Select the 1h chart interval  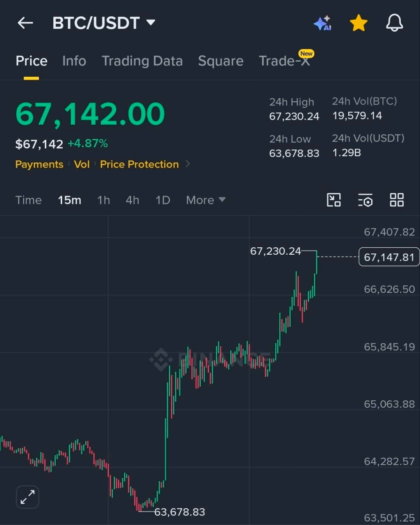coord(104,200)
